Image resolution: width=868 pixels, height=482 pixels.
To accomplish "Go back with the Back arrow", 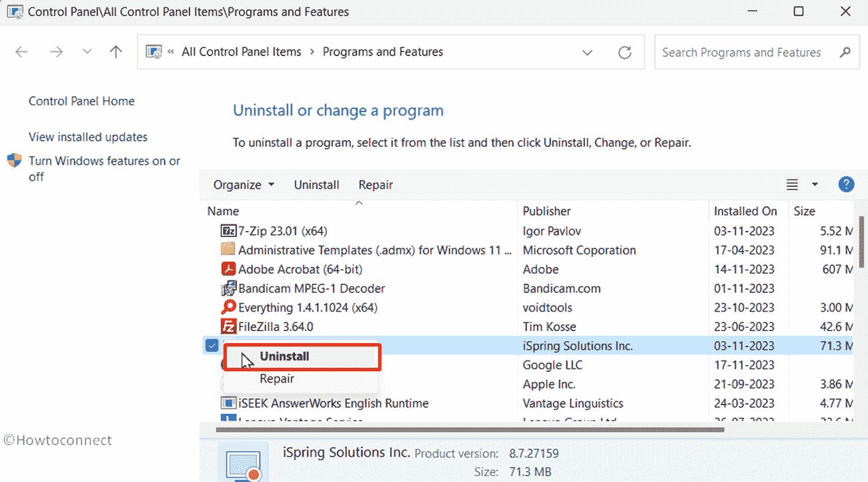I will 21,52.
